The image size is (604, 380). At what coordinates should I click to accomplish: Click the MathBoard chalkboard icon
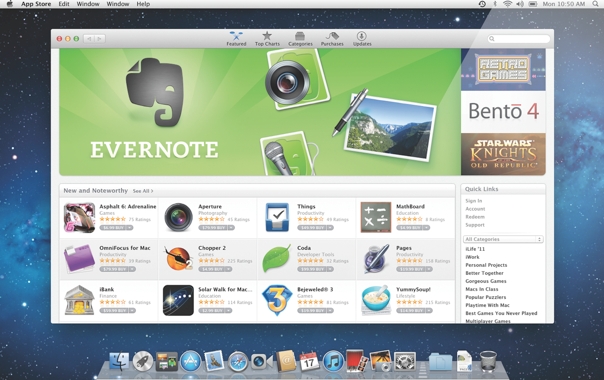click(x=376, y=217)
